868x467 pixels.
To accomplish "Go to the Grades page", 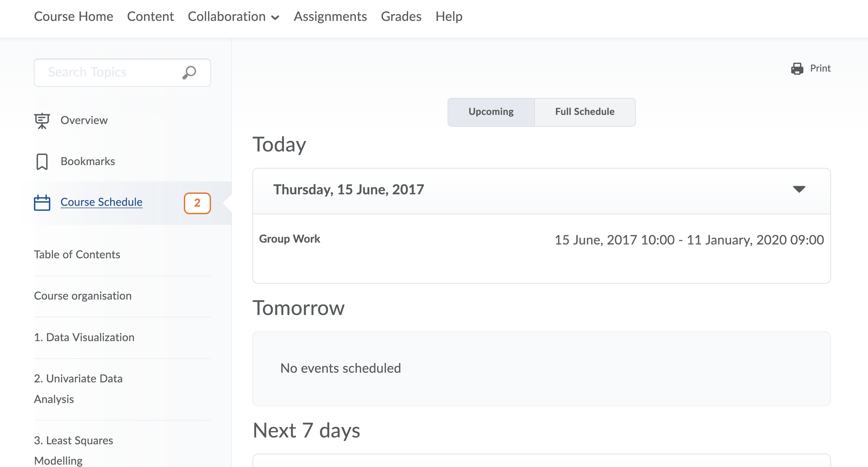I will 401,16.
